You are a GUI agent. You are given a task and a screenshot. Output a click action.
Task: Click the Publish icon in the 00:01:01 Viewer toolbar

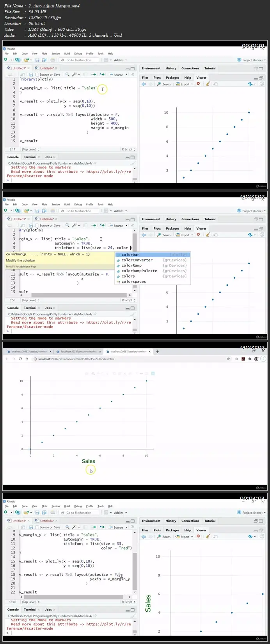251,83
